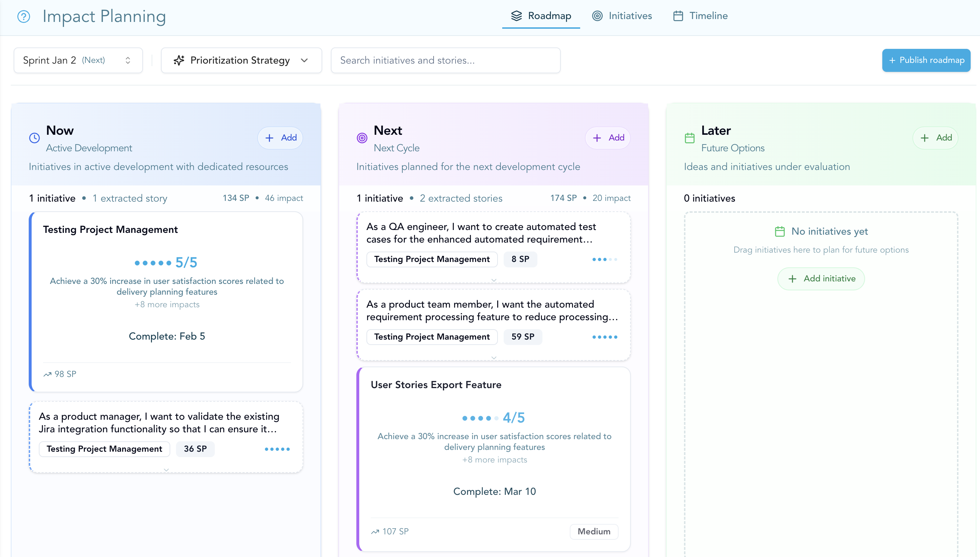980x557 pixels.
Task: Click the search initiatives and stories field
Action: [x=445, y=60]
